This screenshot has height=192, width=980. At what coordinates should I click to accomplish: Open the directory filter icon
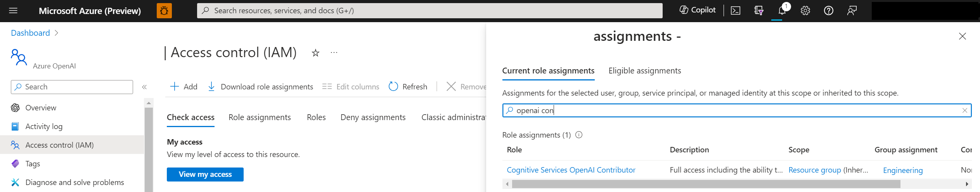click(x=758, y=10)
